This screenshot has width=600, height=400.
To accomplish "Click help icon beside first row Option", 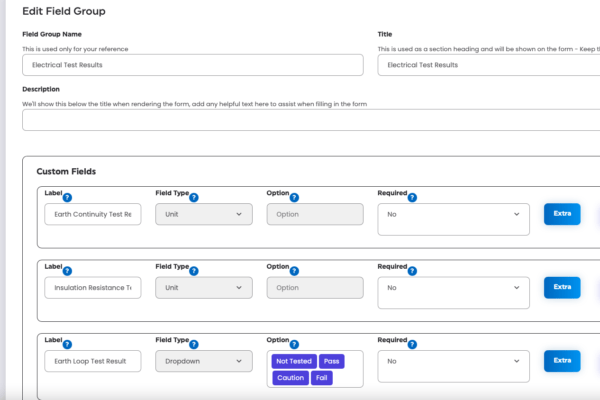I will [296, 198].
